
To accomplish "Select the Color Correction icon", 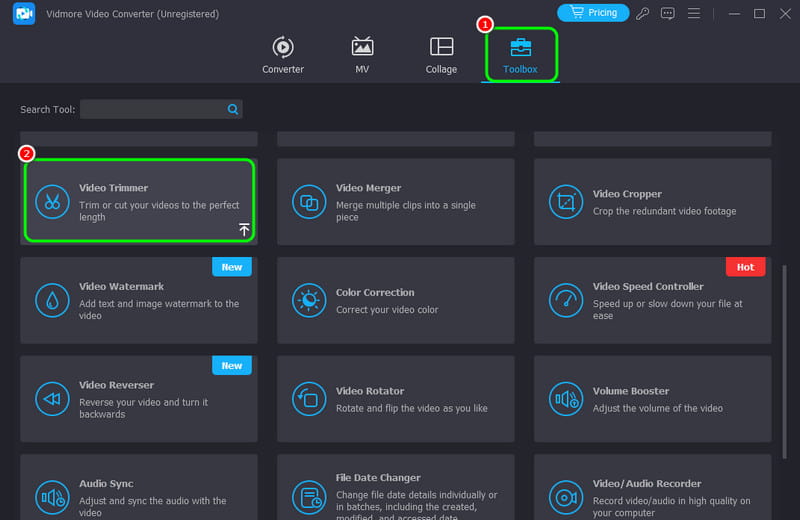I will [308, 300].
